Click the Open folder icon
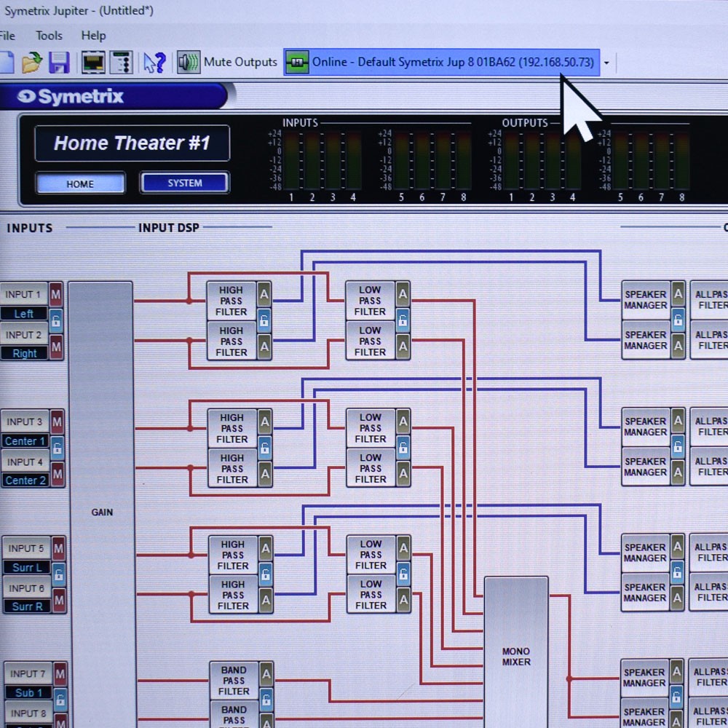728x728 pixels. click(32, 62)
